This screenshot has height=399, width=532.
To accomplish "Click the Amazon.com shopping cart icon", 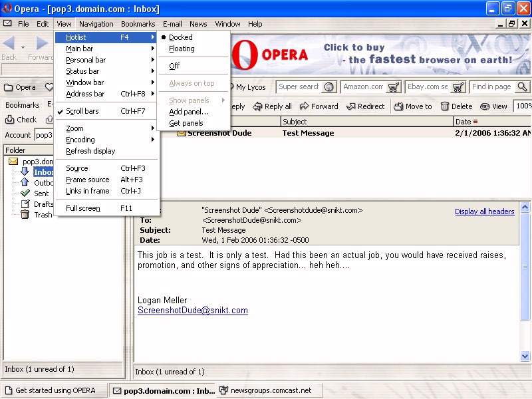I will [x=394, y=87].
